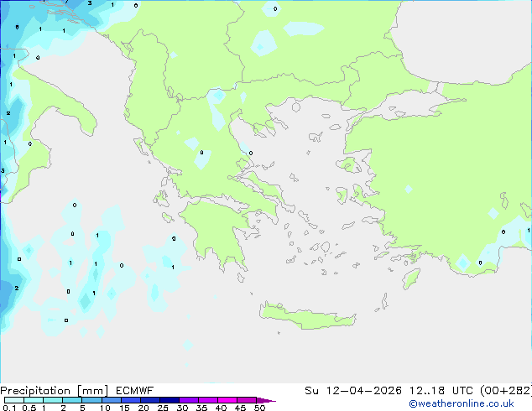Image resolution: width=532 pixels, height=411 pixels.
Task: Click the island of Rhodes on map
Action: 411,278
